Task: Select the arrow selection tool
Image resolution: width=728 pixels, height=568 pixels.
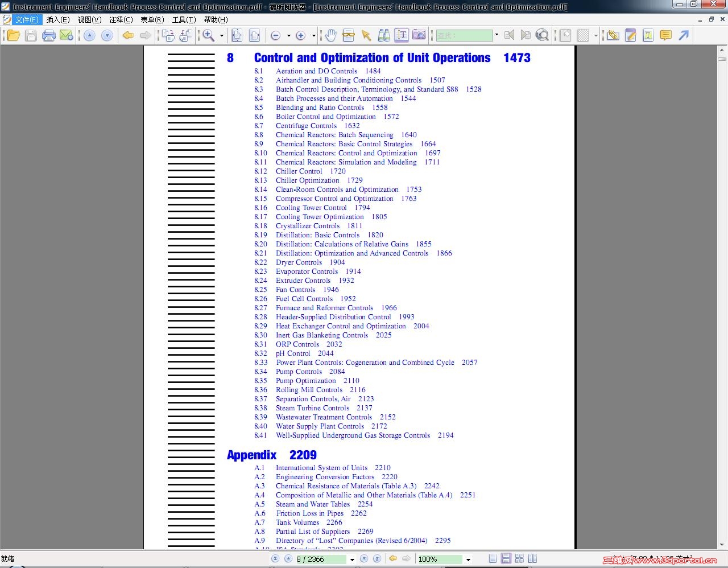Action: coord(366,35)
